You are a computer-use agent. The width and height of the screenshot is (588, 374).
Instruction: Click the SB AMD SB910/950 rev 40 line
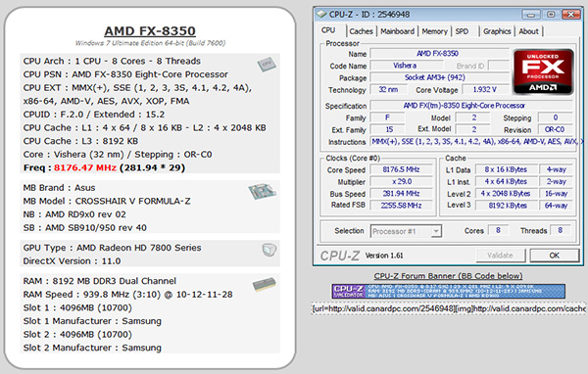(x=84, y=228)
